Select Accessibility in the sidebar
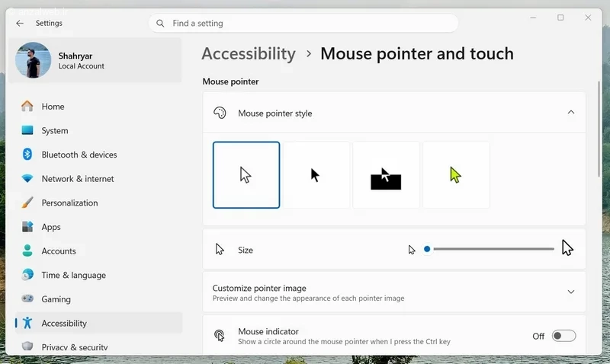 pyautogui.click(x=98, y=323)
